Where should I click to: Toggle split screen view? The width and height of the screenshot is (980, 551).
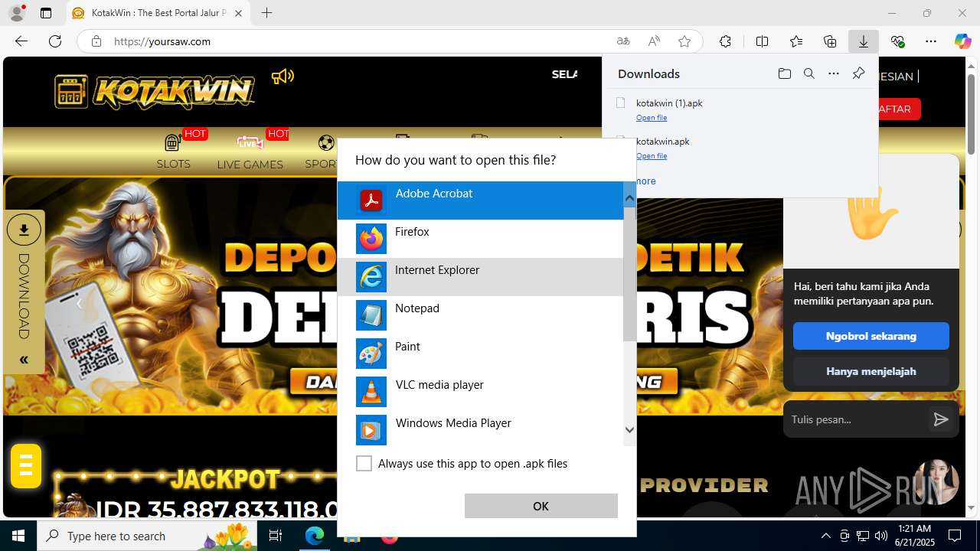[x=762, y=41]
